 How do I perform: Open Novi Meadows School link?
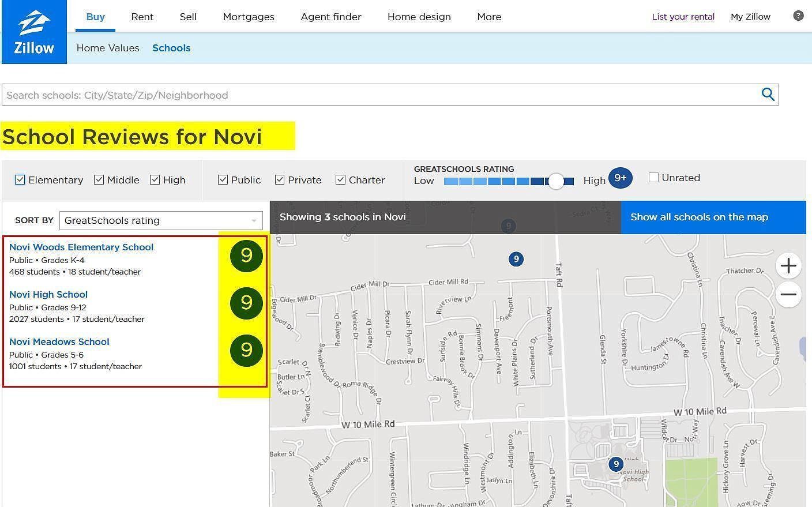pyautogui.click(x=59, y=341)
